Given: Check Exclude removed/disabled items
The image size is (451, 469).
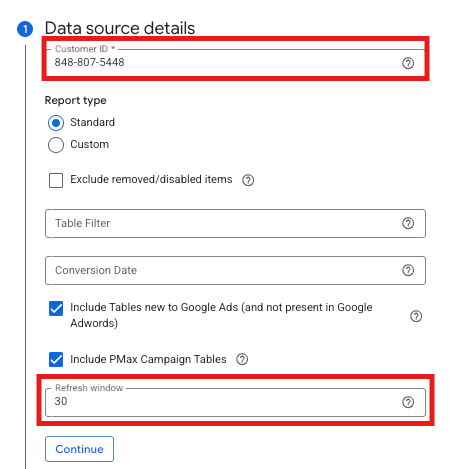Looking at the screenshot, I should pos(56,180).
